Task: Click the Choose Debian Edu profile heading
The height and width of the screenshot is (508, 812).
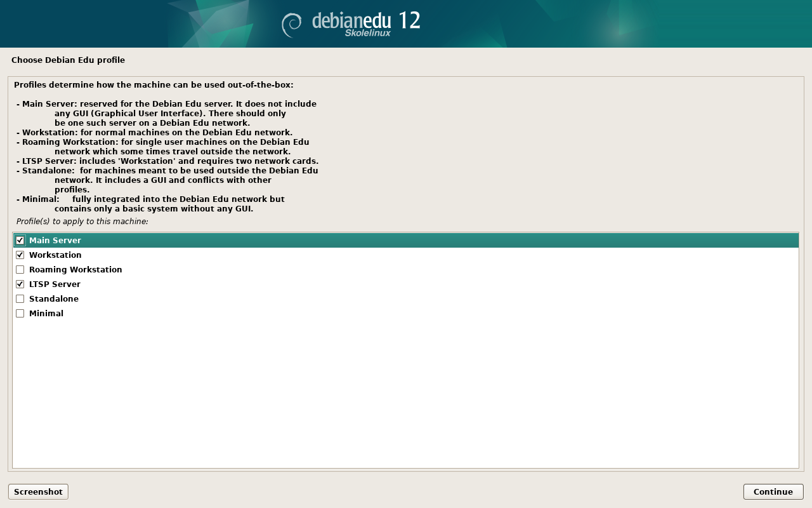Action: pyautogui.click(x=68, y=60)
